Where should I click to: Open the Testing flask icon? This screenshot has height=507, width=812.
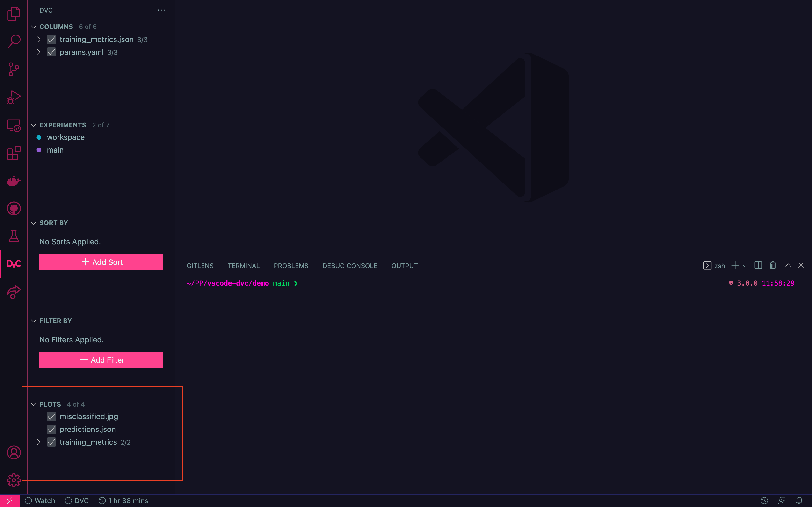point(14,236)
